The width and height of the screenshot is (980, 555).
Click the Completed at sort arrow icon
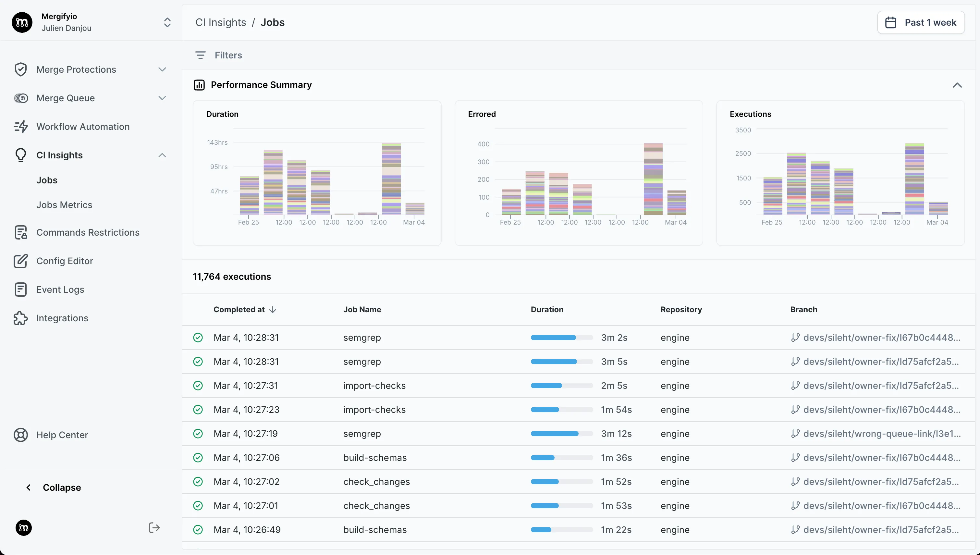[x=273, y=310]
